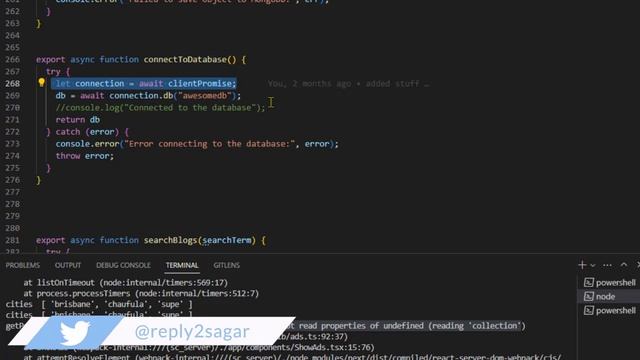Click line number 268 in the gutter
640x360 pixels.
[12, 83]
